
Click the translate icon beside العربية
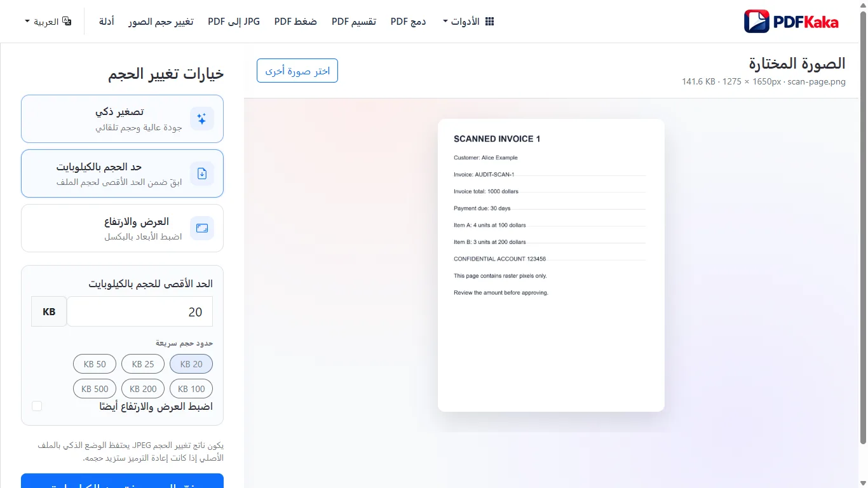[x=67, y=22]
